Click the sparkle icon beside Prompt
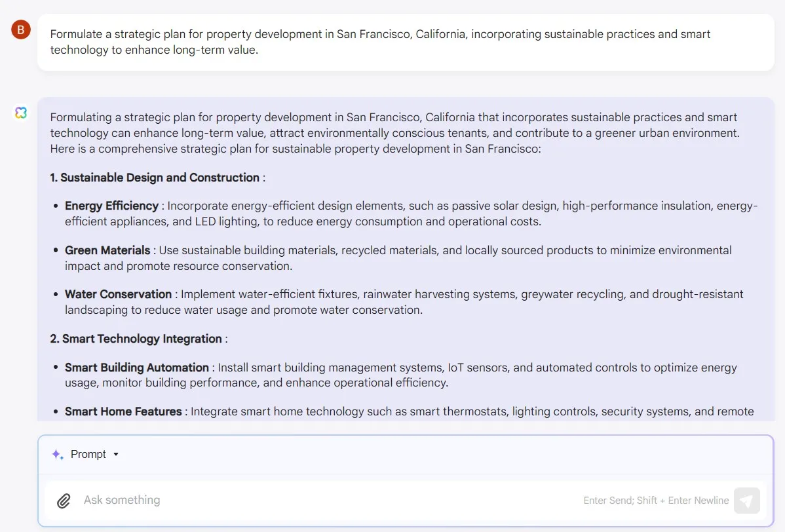Screen dimensions: 785x532 point(58,454)
